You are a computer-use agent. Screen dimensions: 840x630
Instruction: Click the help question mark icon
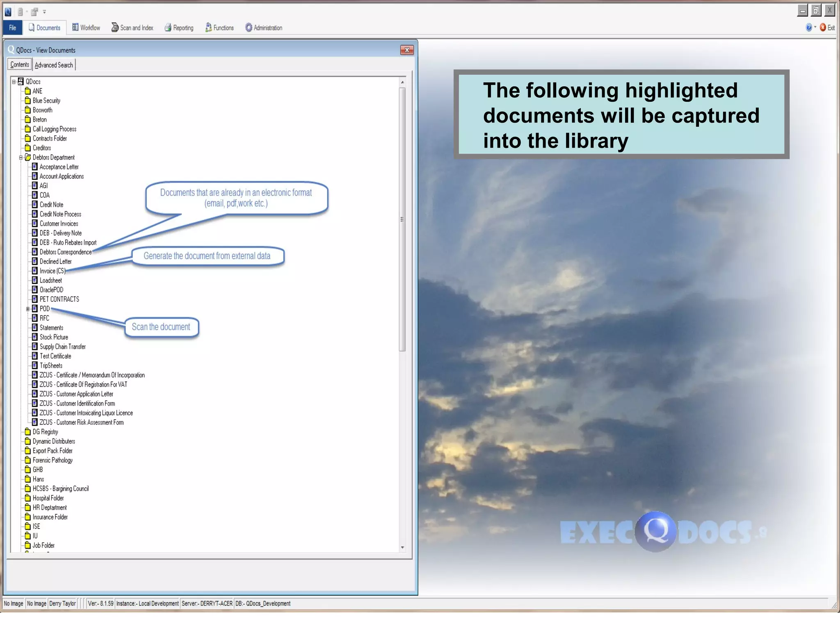pos(809,27)
